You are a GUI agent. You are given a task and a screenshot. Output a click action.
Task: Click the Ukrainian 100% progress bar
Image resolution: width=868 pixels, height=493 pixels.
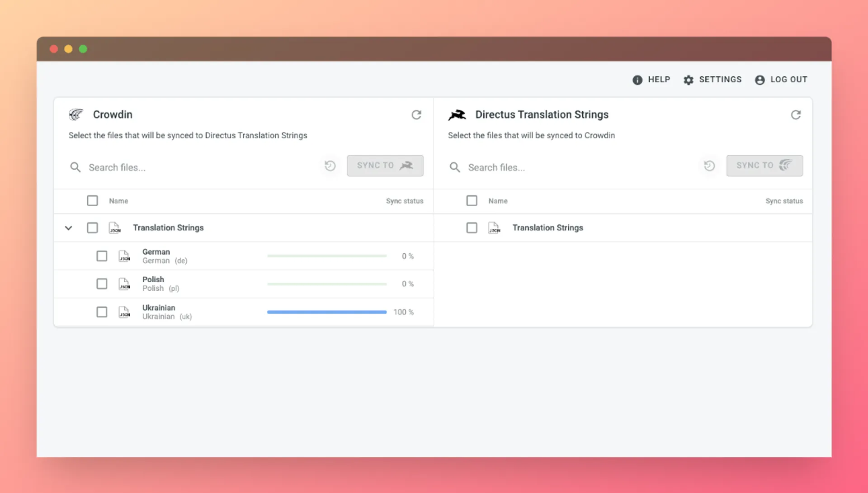(x=327, y=312)
